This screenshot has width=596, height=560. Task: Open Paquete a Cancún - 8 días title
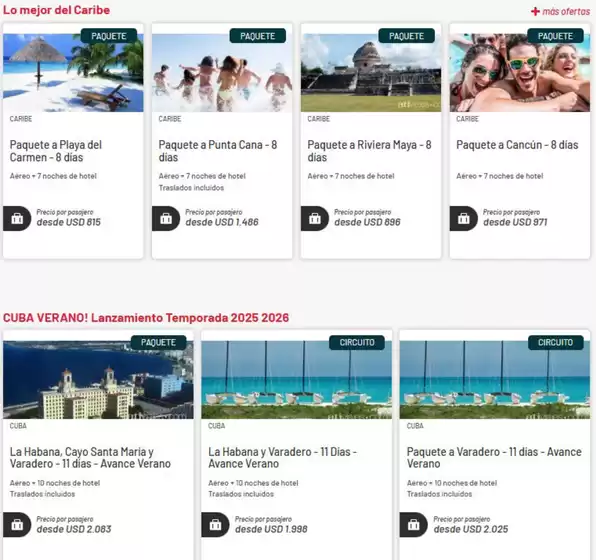517,145
